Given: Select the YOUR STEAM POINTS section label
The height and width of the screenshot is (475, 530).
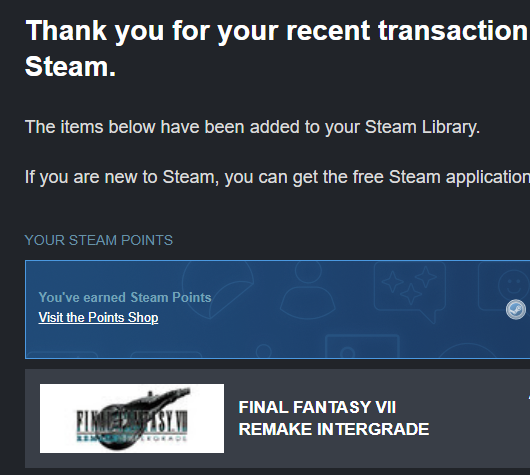Looking at the screenshot, I should pyautogui.click(x=99, y=240).
